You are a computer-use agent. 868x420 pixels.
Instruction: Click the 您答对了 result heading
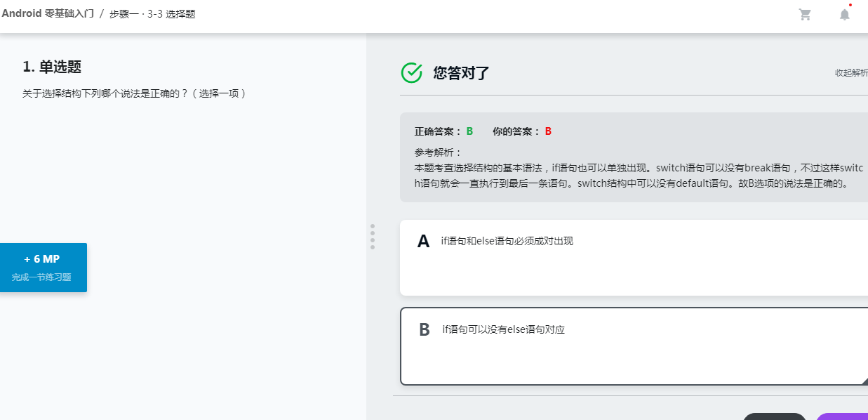(461, 72)
